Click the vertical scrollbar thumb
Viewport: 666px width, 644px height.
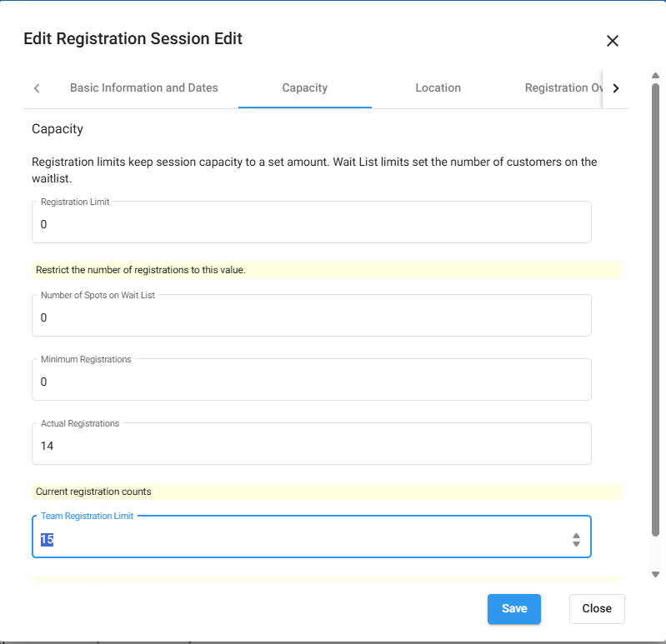pos(656,308)
